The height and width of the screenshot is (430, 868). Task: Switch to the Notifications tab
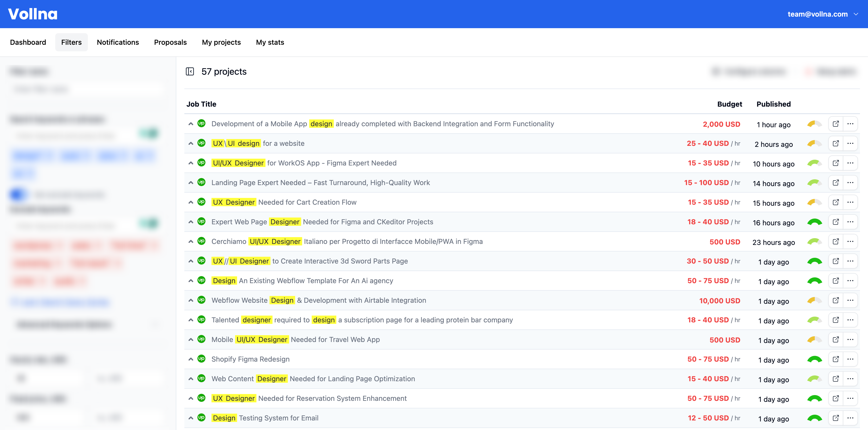point(118,42)
